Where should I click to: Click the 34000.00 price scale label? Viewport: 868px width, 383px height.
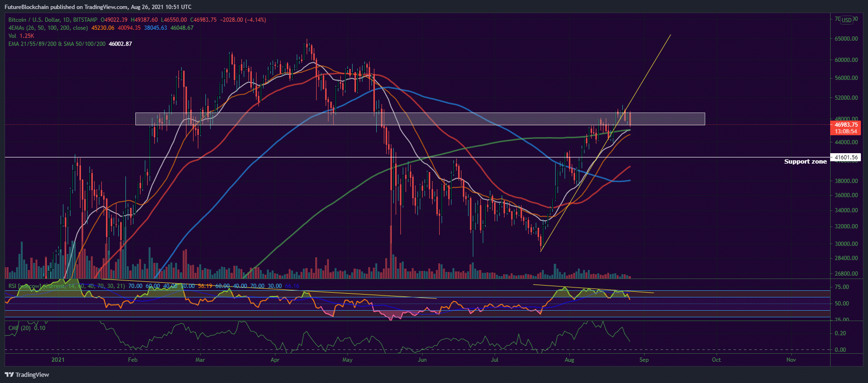click(846, 210)
